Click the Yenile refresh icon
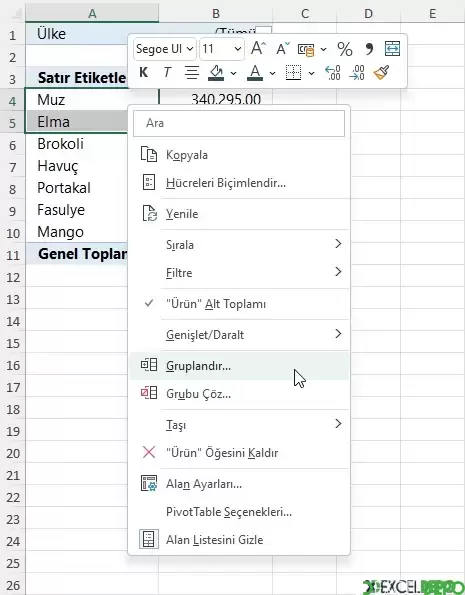This screenshot has height=595, width=465. pyautogui.click(x=150, y=213)
